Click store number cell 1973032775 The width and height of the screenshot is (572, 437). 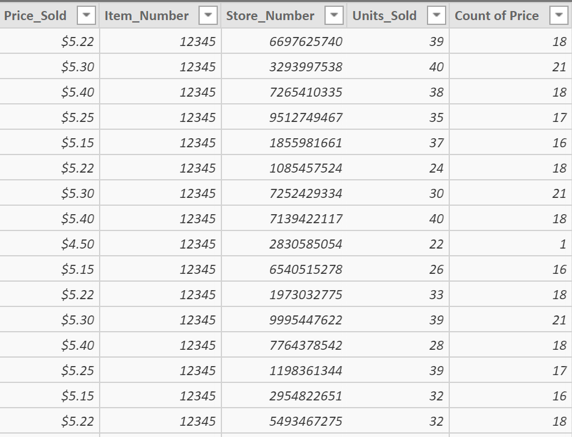284,294
